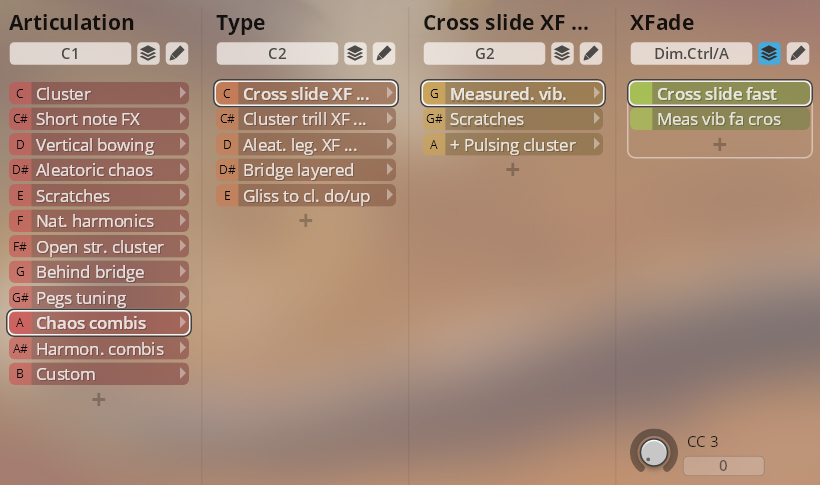Select the Cross slide fast crossfade slot
Image resolution: width=820 pixels, height=485 pixels.
pos(720,94)
